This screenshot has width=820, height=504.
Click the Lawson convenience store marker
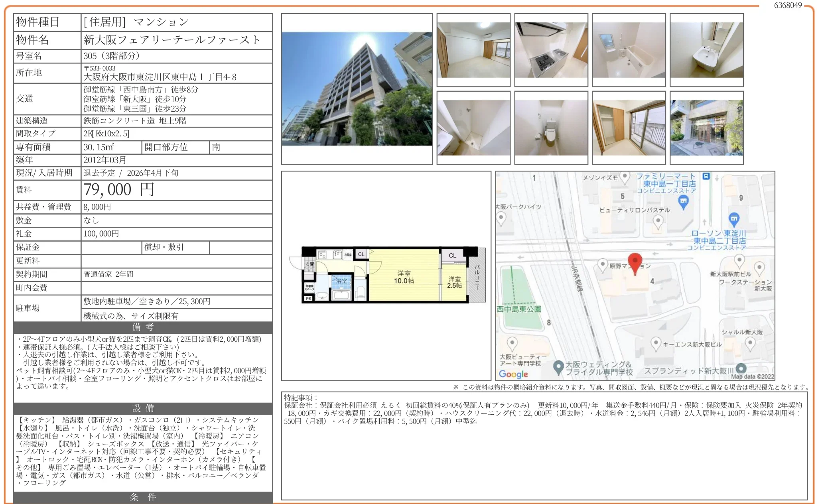click(734, 219)
